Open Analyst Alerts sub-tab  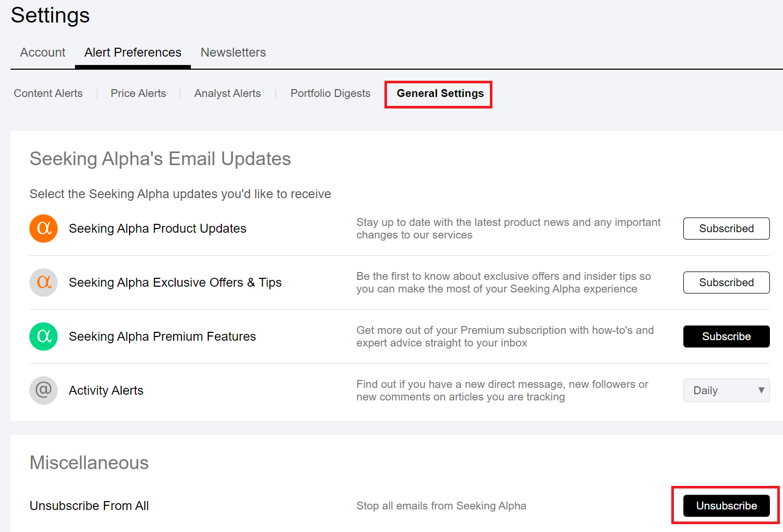point(228,93)
